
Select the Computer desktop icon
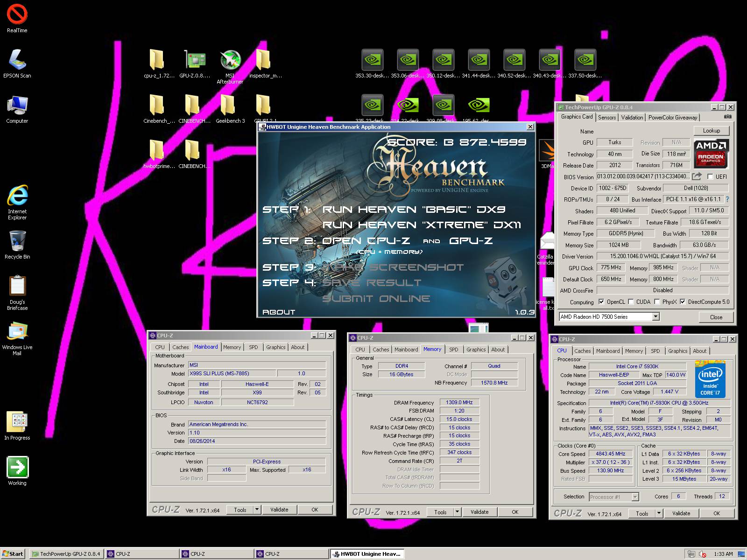17,109
